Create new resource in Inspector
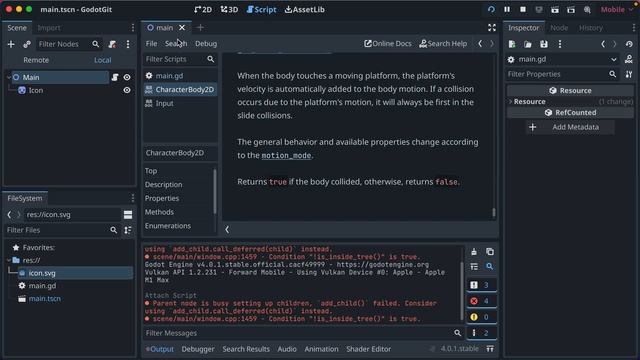 tap(512, 44)
